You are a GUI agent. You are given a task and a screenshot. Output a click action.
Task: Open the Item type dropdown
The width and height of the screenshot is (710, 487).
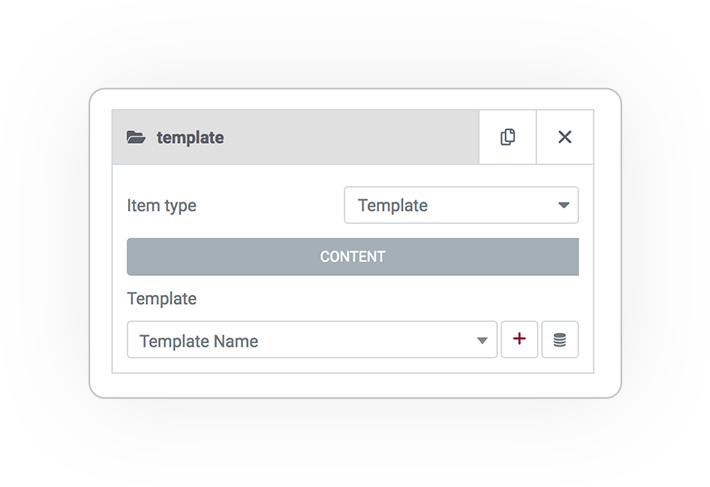(x=461, y=205)
